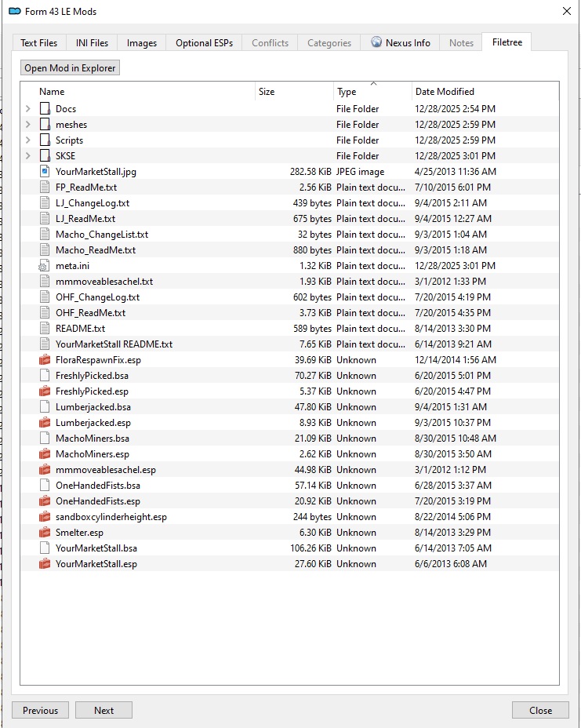The image size is (581, 728).
Task: Sort by the Date Modified column header
Action: pyautogui.click(x=485, y=92)
